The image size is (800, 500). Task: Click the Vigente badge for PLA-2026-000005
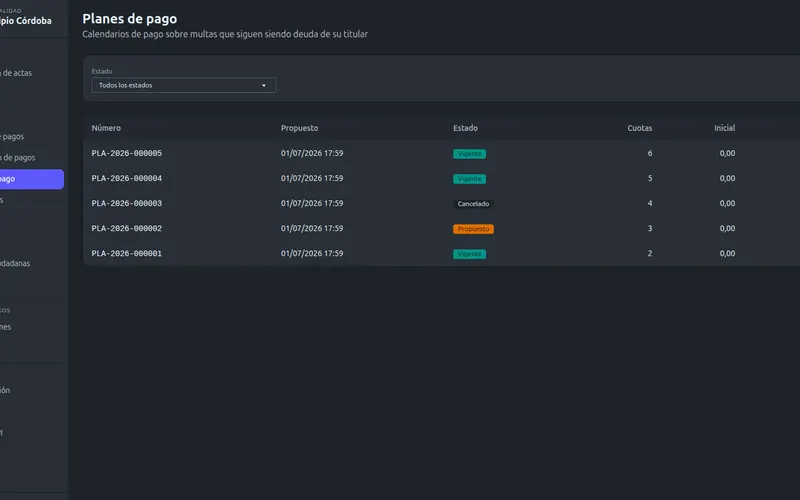469,154
